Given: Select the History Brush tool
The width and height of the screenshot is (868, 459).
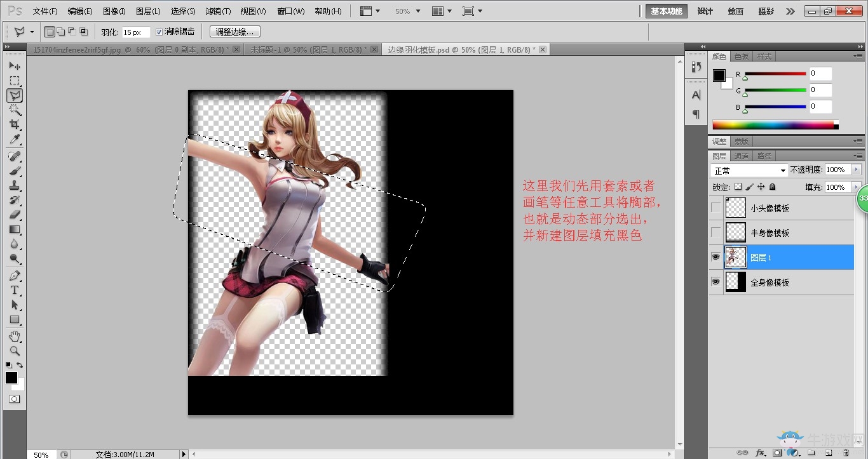Looking at the screenshot, I should click(15, 200).
